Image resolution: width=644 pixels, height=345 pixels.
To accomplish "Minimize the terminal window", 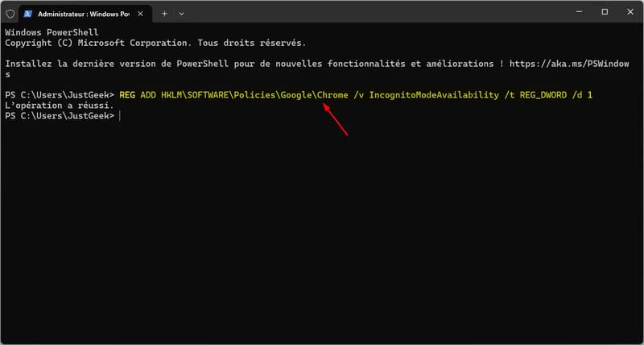I will click(x=579, y=12).
